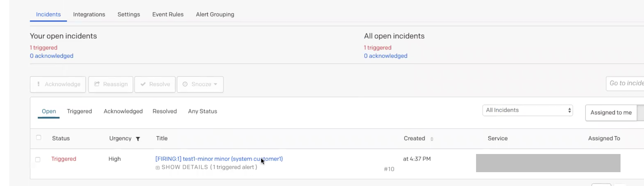Click plus icon beside SHOW DETAILS
This screenshot has width=644, height=186.
tap(158, 168)
